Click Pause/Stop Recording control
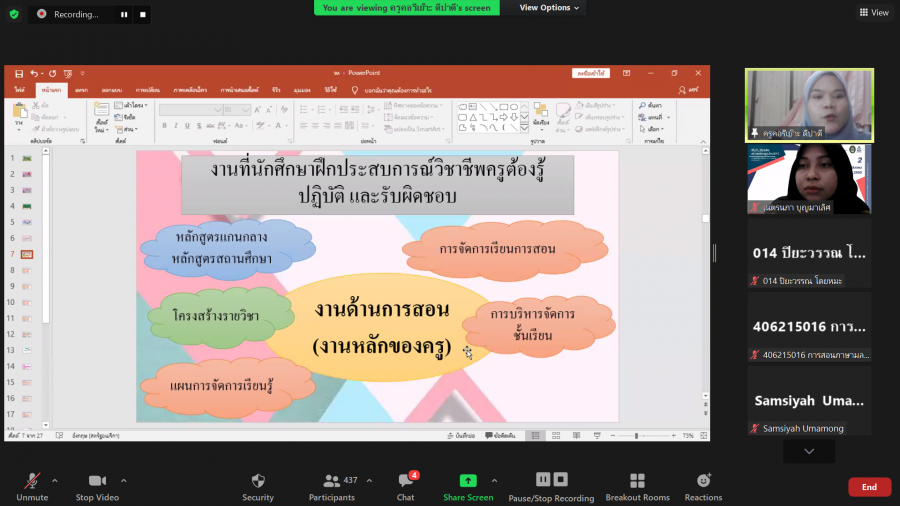Screen dimensions: 900x506 click(551, 480)
